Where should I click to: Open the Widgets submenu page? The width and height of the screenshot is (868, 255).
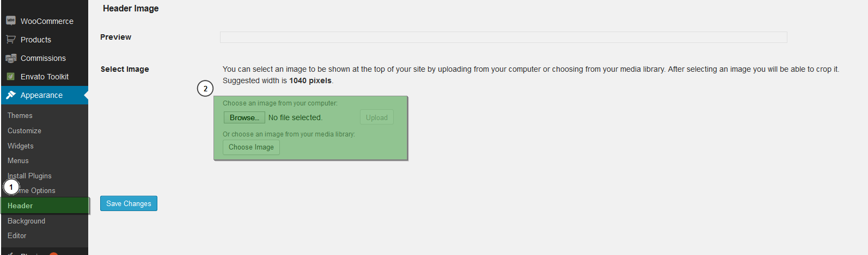[21, 146]
